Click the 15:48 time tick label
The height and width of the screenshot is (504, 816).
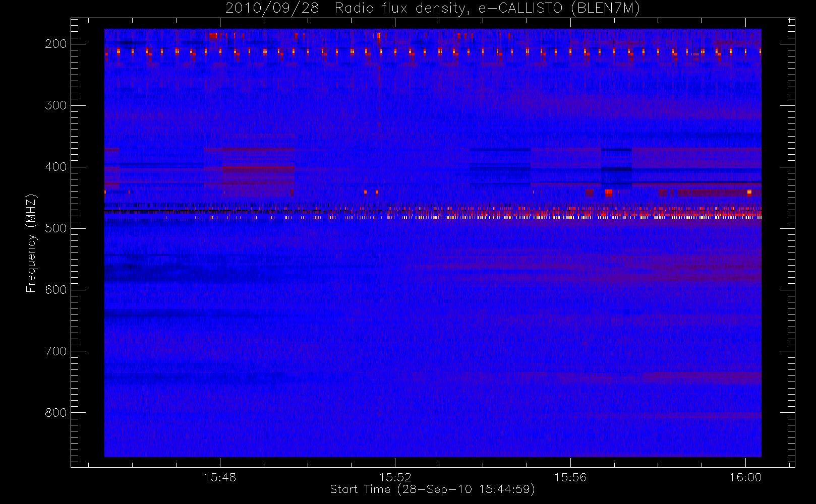(220, 477)
